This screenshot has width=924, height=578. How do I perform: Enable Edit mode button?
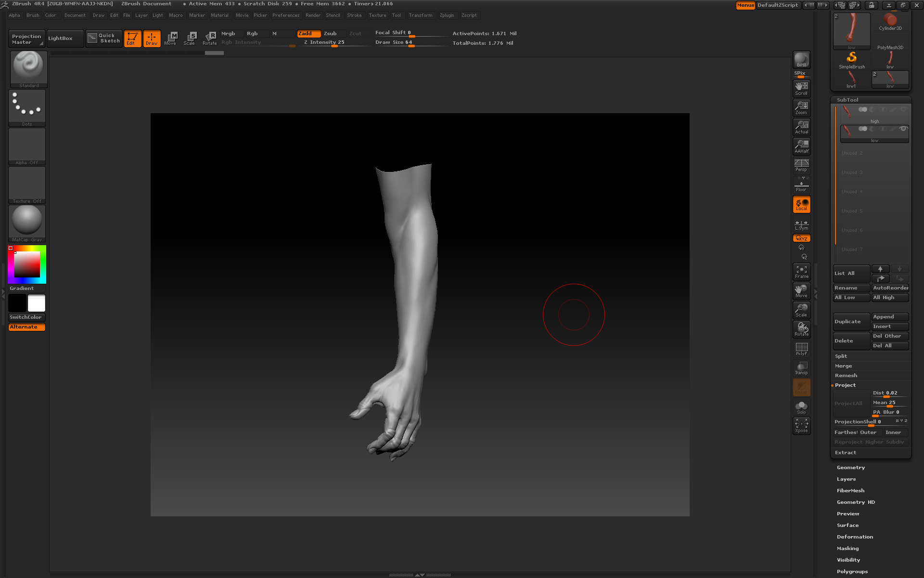coord(132,39)
